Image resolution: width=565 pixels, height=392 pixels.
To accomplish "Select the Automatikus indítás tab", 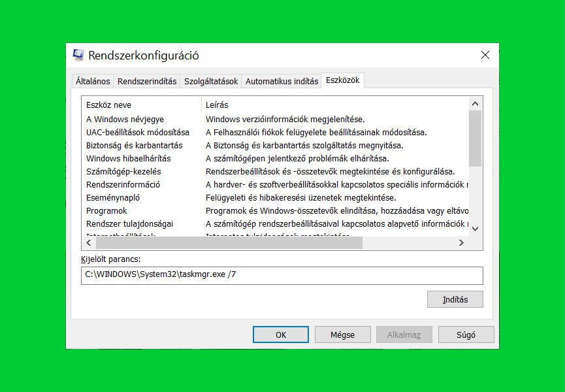I will pos(282,82).
